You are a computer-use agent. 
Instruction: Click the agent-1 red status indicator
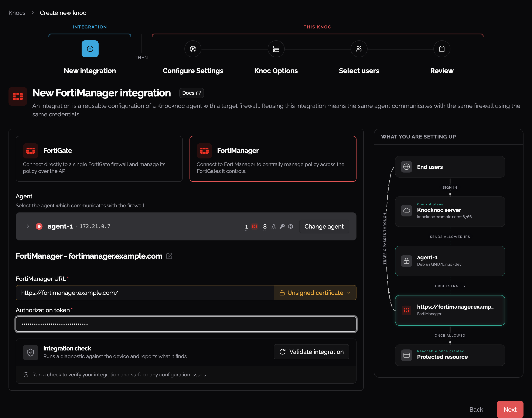[x=39, y=226]
